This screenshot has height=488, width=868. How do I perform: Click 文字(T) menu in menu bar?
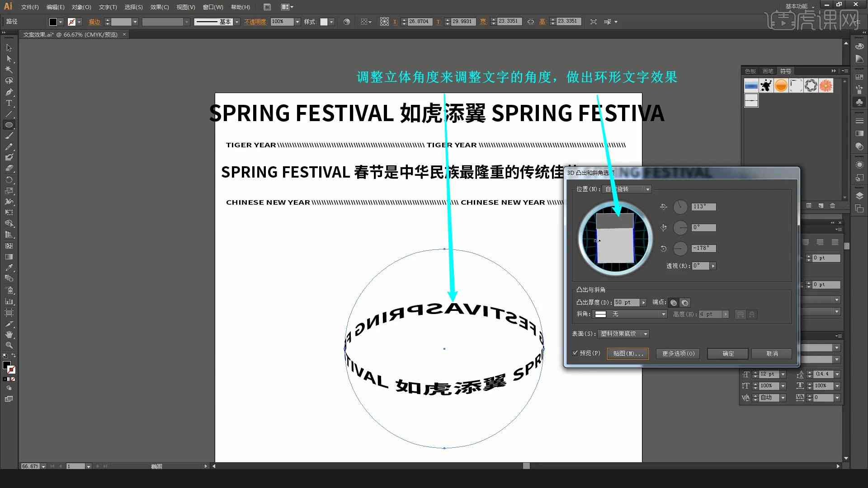pyautogui.click(x=105, y=7)
